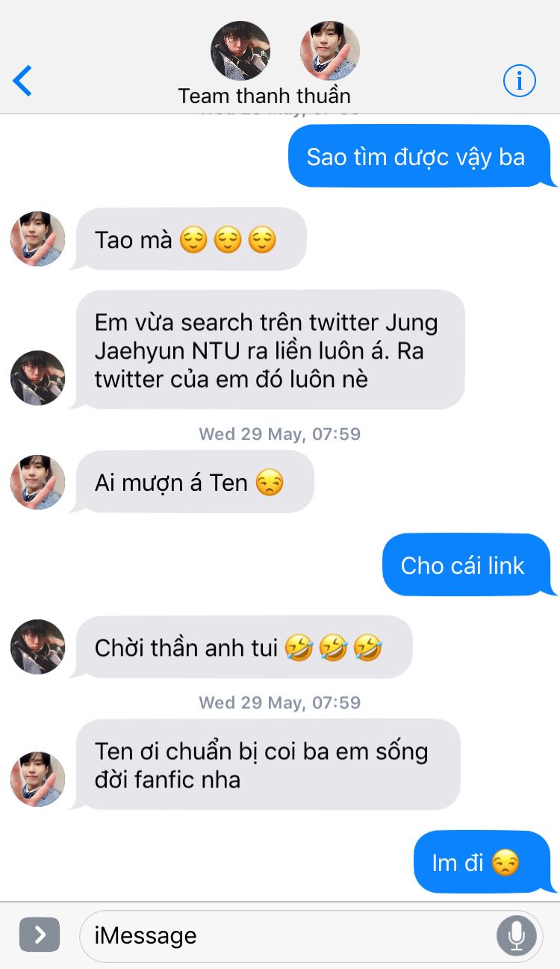Tap avatar beside the fanfic message
Viewport: 560px width, 969px height.
(x=37, y=779)
